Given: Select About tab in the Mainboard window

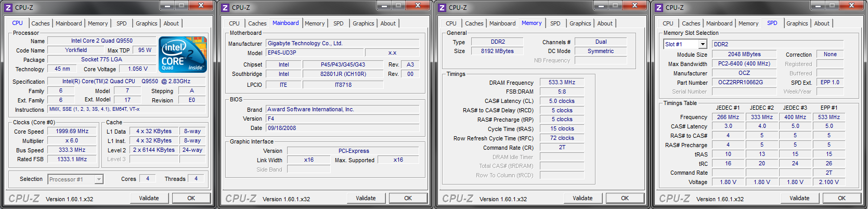Looking at the screenshot, I should pyautogui.click(x=388, y=23).
